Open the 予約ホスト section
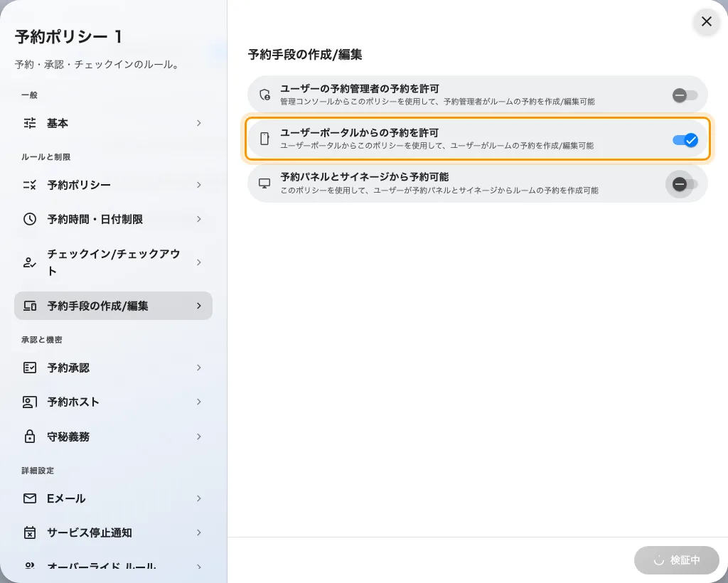Screen dimensions: 728x583 [x=113, y=402]
